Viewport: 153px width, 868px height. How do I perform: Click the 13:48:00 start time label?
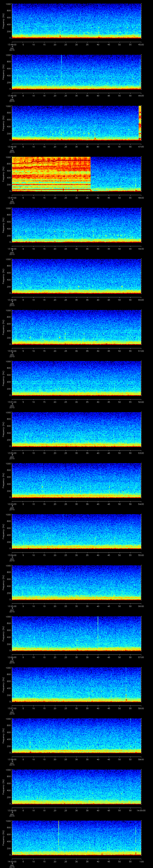click(12, 249)
